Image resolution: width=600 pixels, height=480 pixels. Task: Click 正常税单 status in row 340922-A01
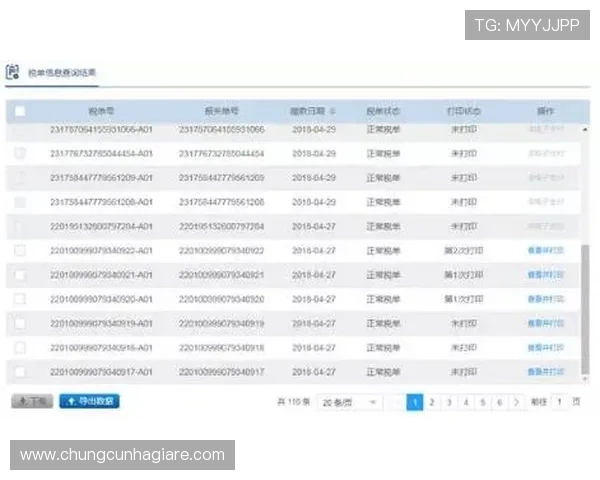383,251
